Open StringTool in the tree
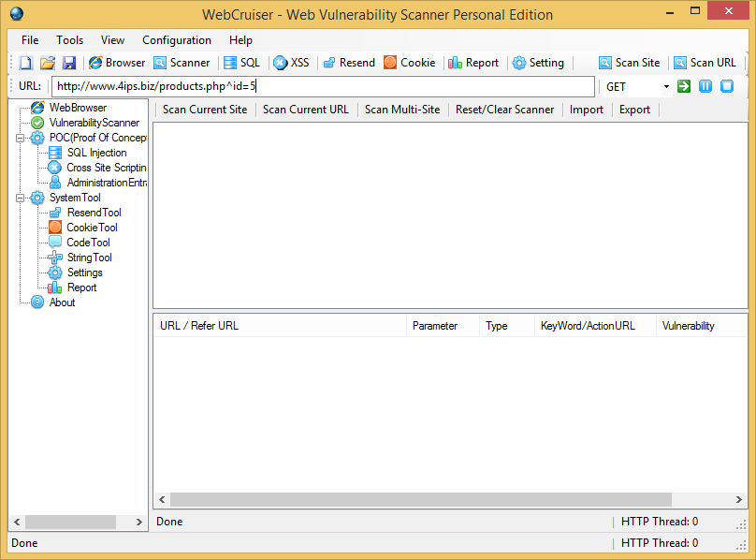This screenshot has height=560, width=756. click(x=90, y=258)
